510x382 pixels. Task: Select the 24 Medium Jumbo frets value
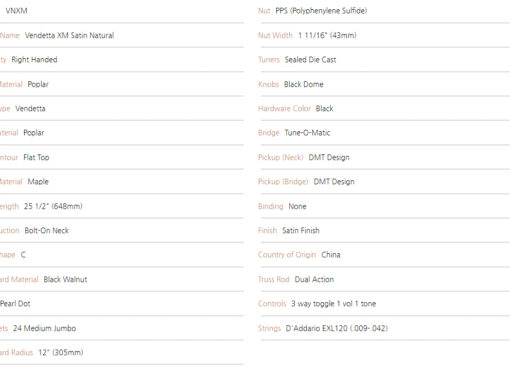click(44, 328)
